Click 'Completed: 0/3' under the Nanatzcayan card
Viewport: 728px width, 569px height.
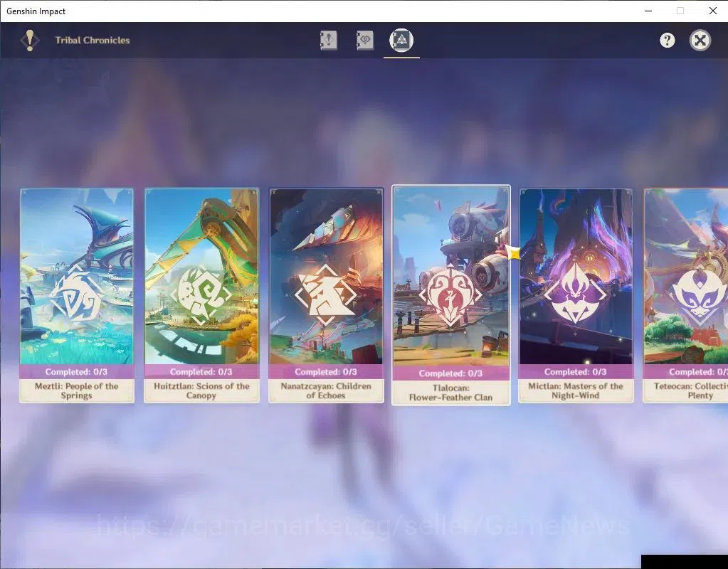click(x=326, y=372)
